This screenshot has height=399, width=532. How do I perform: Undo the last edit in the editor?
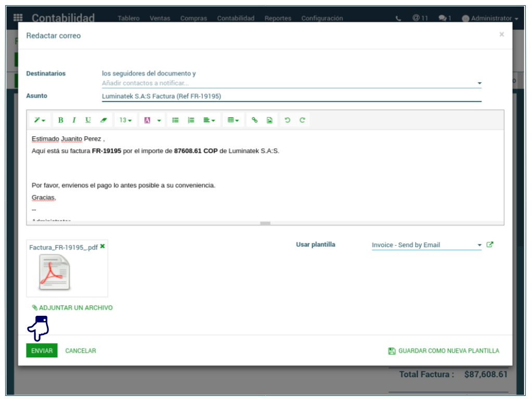pyautogui.click(x=287, y=120)
